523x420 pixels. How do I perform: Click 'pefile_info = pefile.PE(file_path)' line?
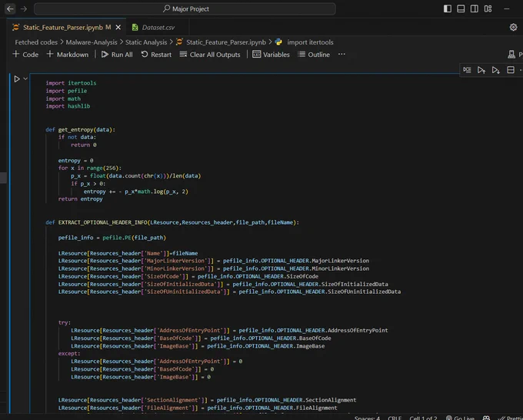click(112, 238)
